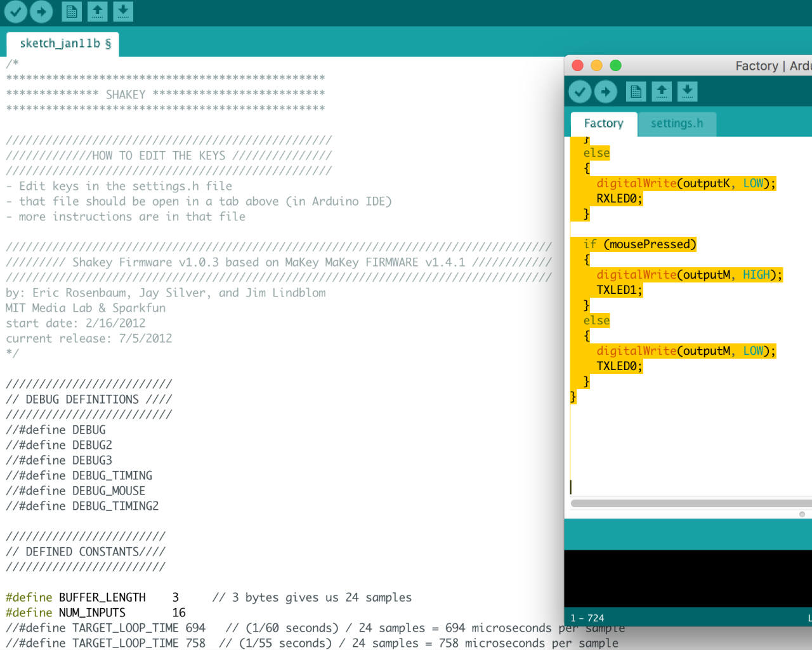Create a new sketch from sketch_jan11b window toolbar
Viewport: 812px width, 650px height.
72,11
